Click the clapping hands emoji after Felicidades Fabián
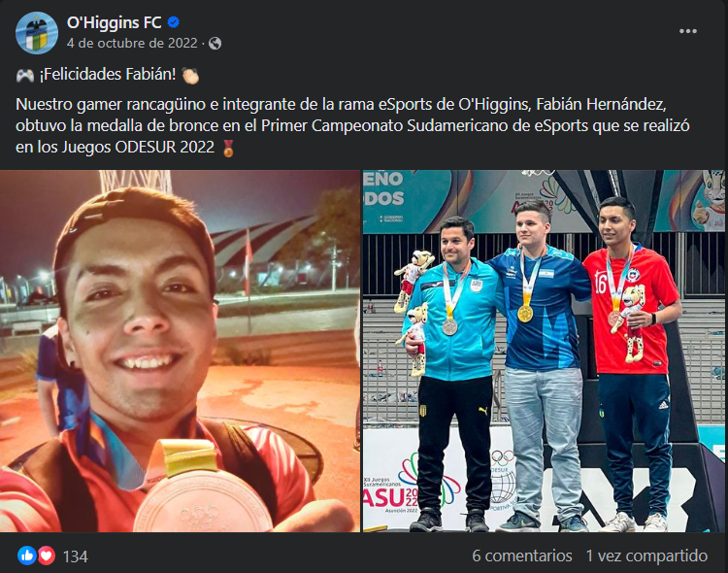This screenshot has width=728, height=573. click(x=190, y=76)
